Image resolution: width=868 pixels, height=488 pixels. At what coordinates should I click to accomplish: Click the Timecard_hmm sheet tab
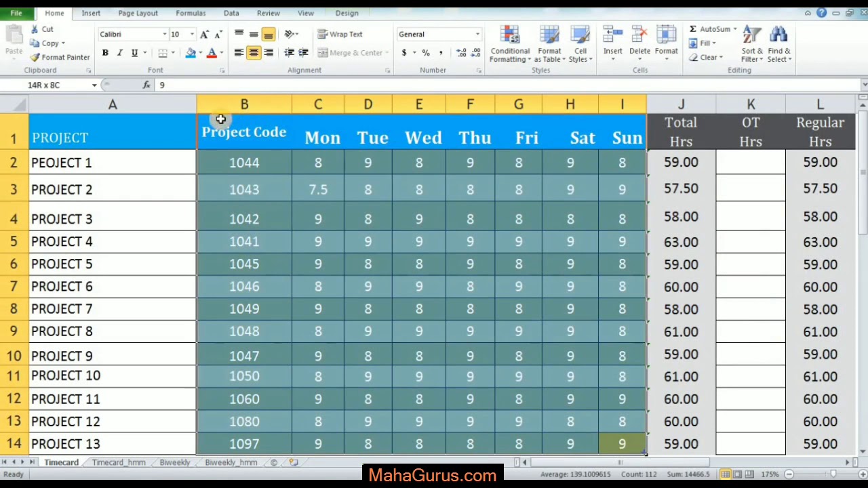119,462
